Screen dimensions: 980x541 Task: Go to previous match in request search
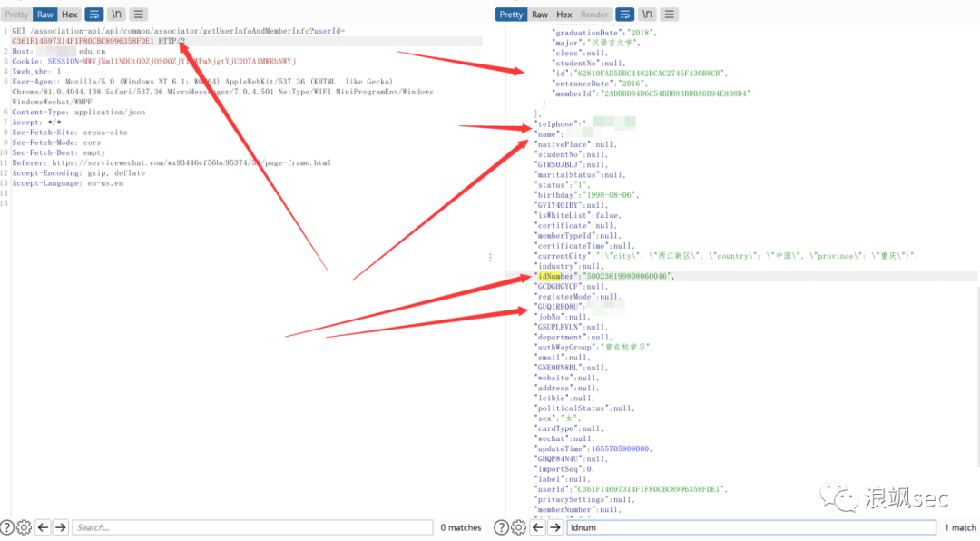43,527
